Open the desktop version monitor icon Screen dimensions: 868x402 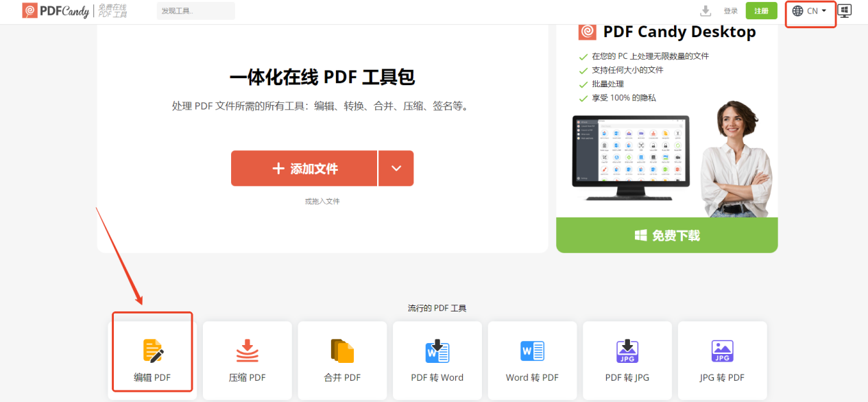pyautogui.click(x=845, y=11)
